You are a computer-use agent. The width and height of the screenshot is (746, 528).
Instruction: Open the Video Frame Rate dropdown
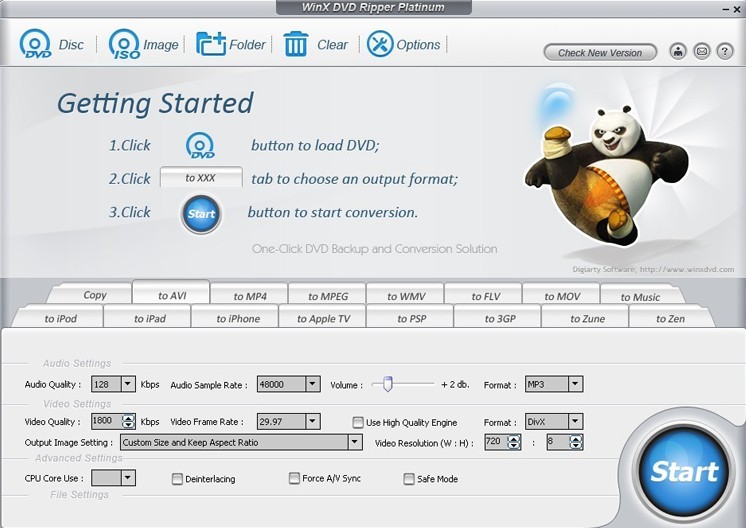point(313,421)
